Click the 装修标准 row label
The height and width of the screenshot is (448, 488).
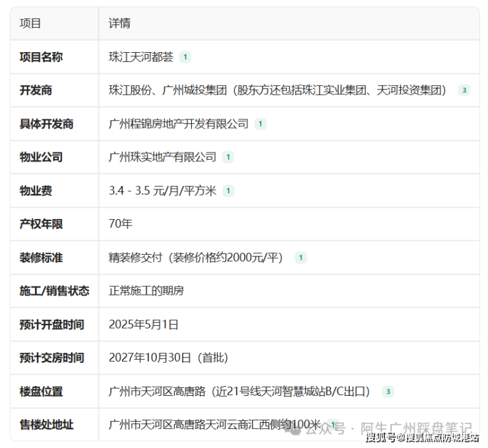point(41,258)
